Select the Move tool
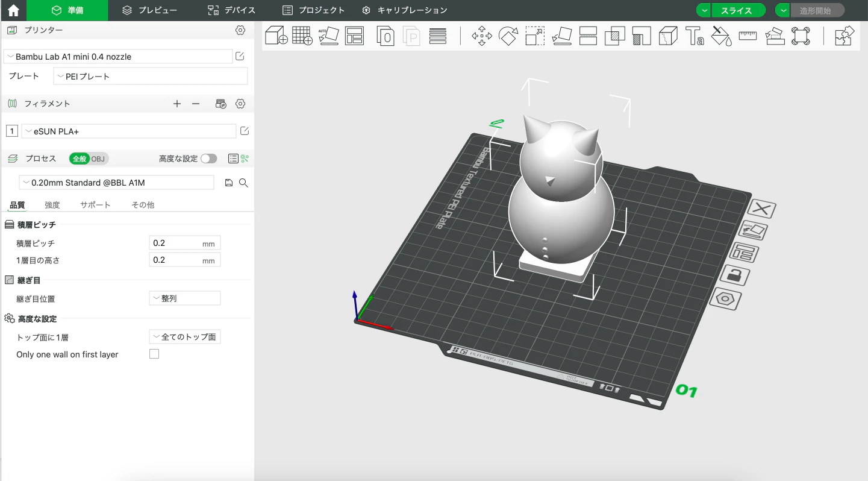 coord(482,36)
